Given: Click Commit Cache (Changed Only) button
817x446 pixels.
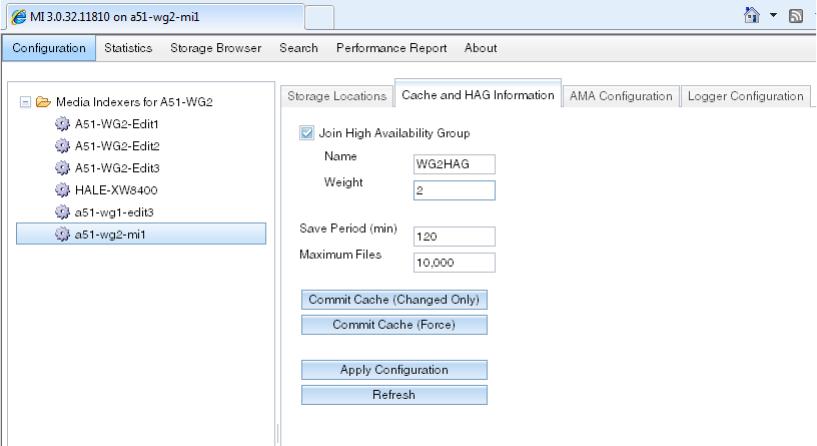Looking at the screenshot, I should tap(394, 300).
